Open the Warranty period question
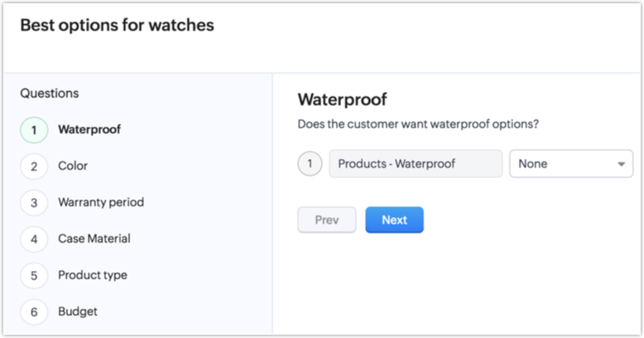Image resolution: width=644 pixels, height=338 pixels. pos(101,202)
